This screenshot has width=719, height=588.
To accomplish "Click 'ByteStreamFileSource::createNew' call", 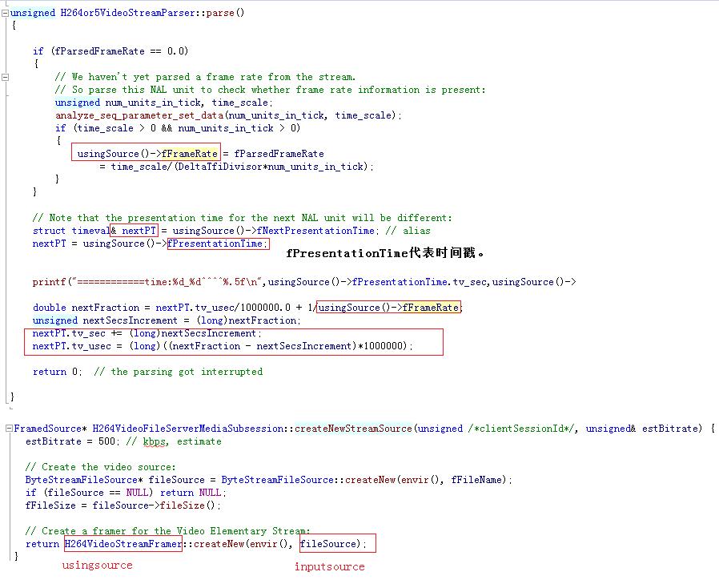I will point(308,480).
